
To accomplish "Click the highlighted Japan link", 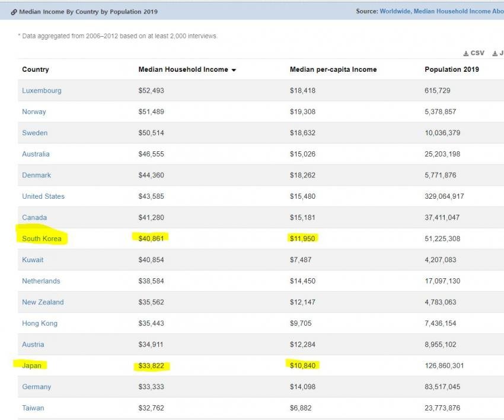I will pos(31,365).
